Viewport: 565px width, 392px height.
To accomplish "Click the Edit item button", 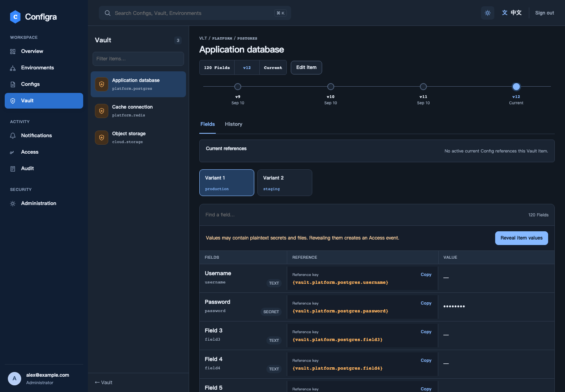I will click(306, 67).
